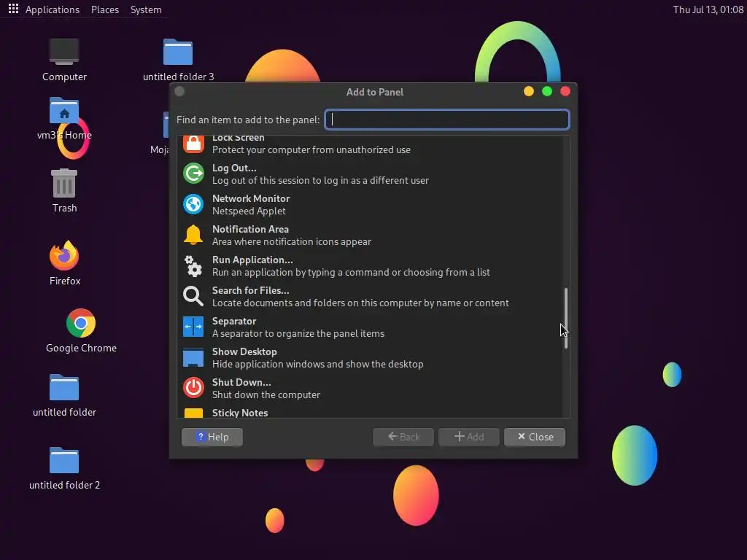This screenshot has width=747, height=560.
Task: Choose the Search for Files magnifier icon
Action: tap(193, 296)
